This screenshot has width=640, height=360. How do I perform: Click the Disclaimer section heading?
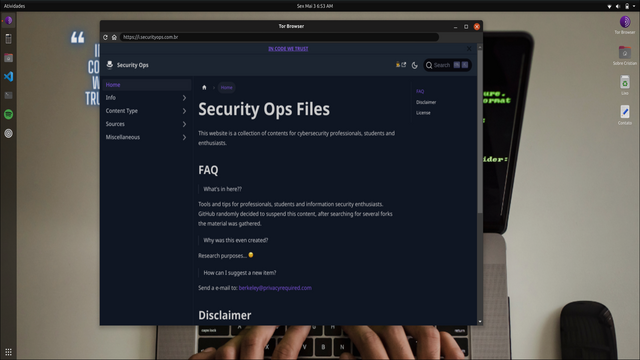tap(225, 315)
